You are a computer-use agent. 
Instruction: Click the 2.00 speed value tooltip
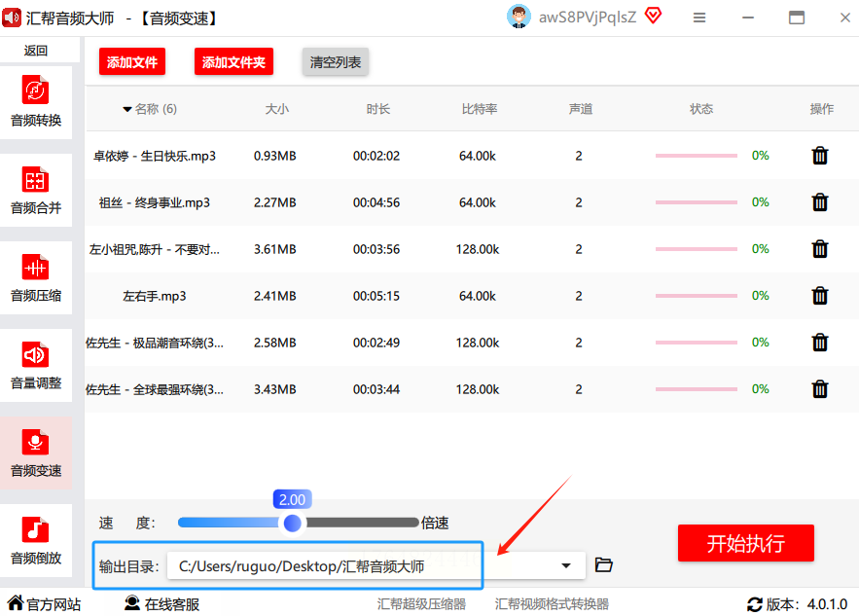293,499
